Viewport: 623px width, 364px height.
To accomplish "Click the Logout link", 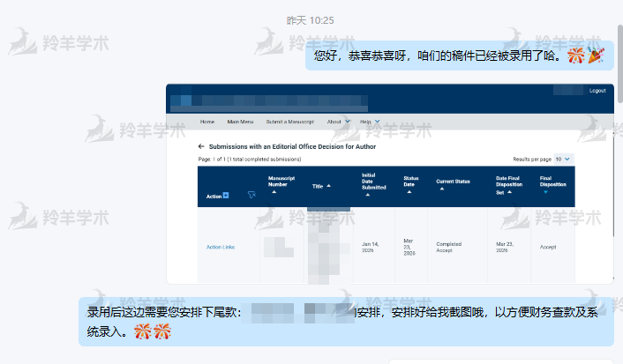I will 597,91.
